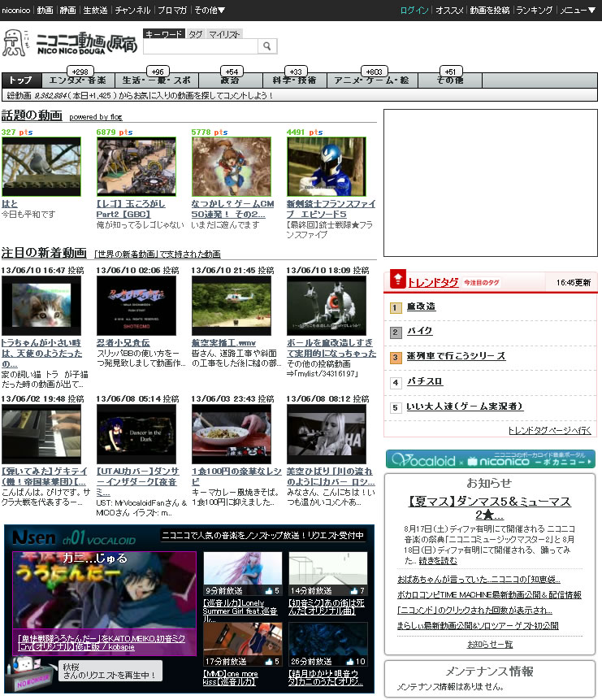The height and width of the screenshot is (700, 602).
Task: Click the MMD one more kiss link
Action: click(x=230, y=678)
